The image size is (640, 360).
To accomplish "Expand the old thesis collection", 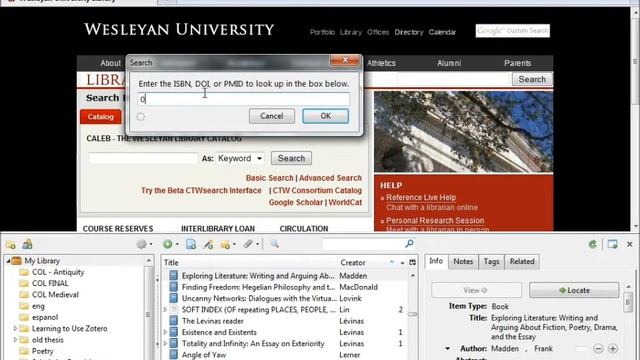I will click(16, 340).
